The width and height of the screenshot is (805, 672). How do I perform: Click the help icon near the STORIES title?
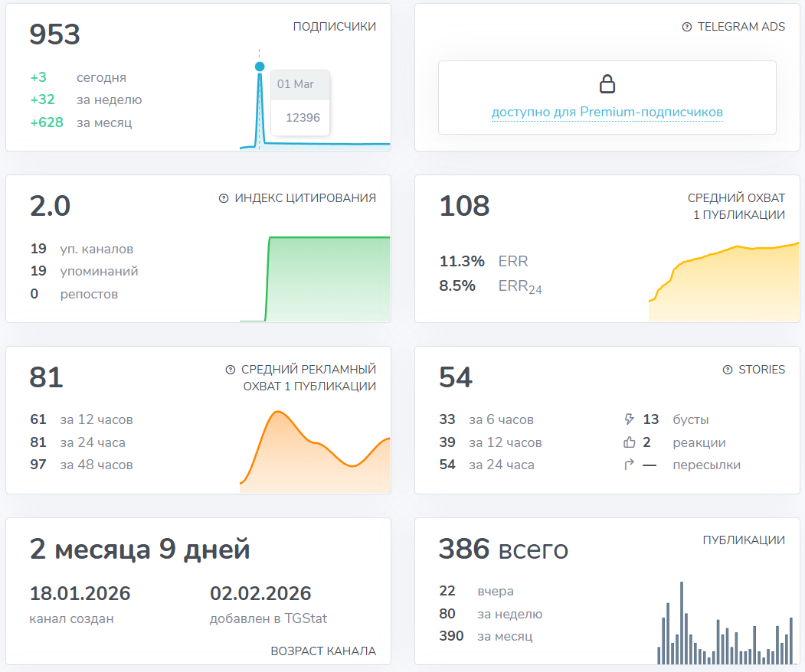[726, 369]
